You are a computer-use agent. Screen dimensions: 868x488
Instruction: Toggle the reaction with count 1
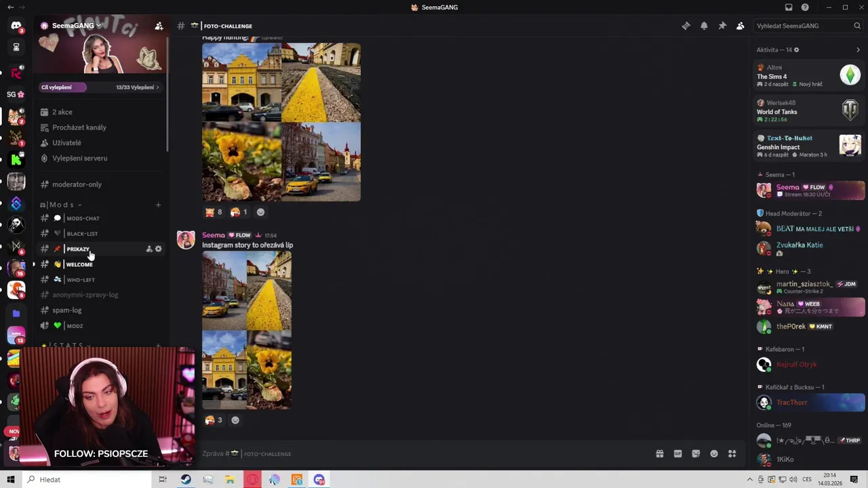pos(239,212)
